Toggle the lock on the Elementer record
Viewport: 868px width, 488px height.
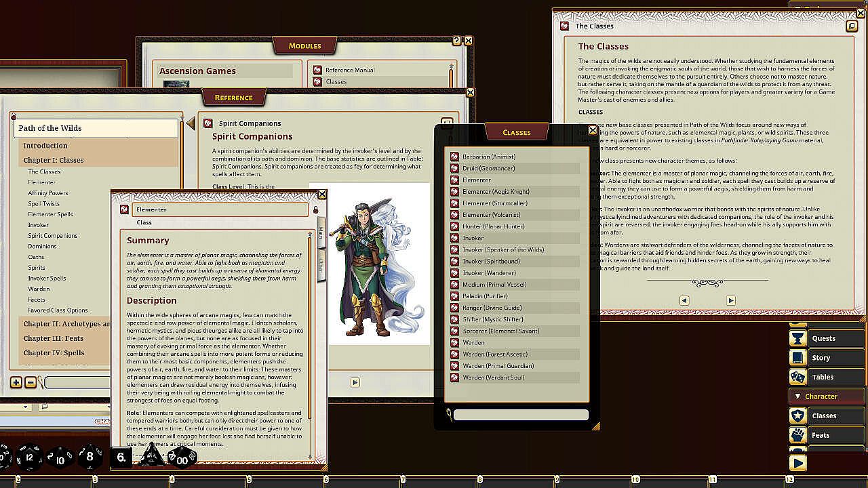click(x=315, y=210)
